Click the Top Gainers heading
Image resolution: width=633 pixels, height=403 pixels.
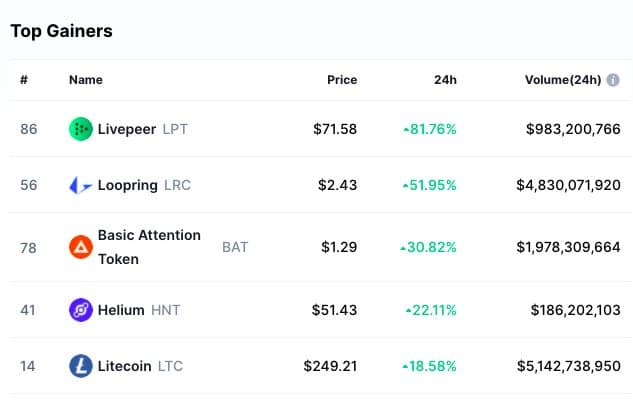[61, 31]
